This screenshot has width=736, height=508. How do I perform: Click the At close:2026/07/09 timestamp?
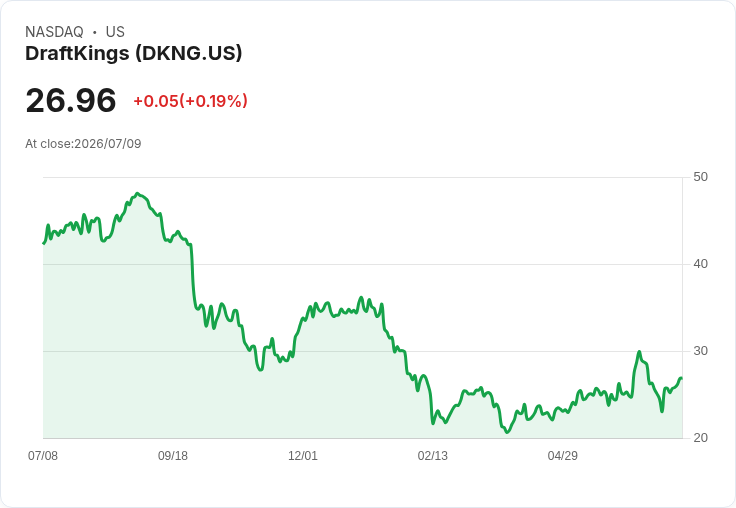coord(83,144)
